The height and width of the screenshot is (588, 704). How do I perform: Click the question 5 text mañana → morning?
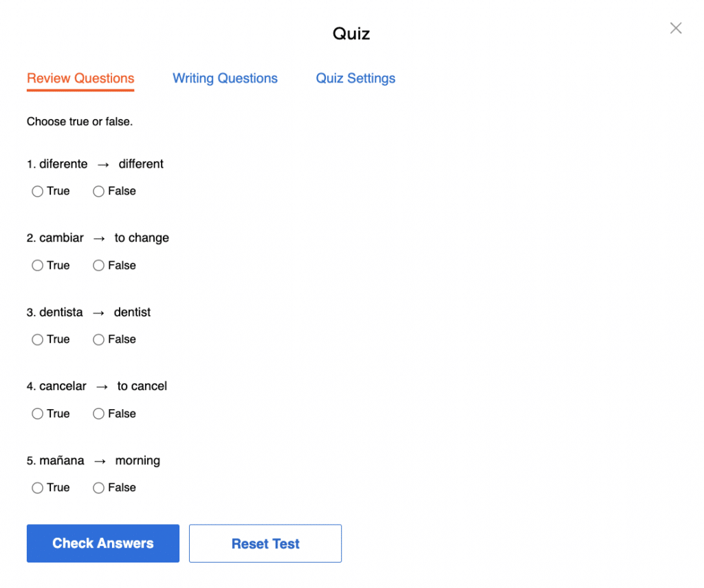(x=93, y=461)
